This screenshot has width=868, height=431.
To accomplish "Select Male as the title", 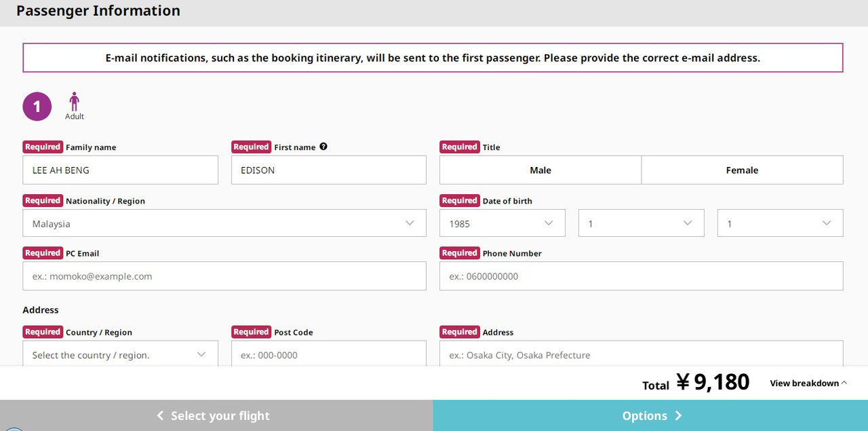I will [540, 170].
